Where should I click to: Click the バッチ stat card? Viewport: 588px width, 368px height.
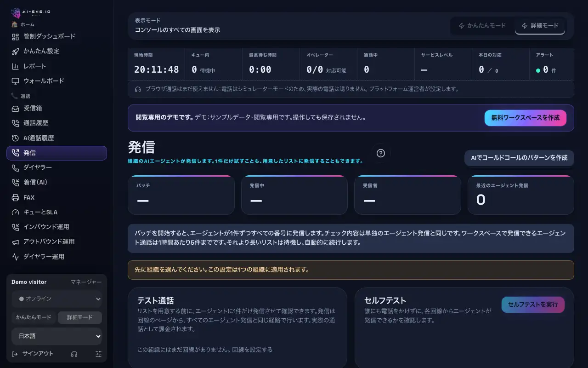coord(181,195)
